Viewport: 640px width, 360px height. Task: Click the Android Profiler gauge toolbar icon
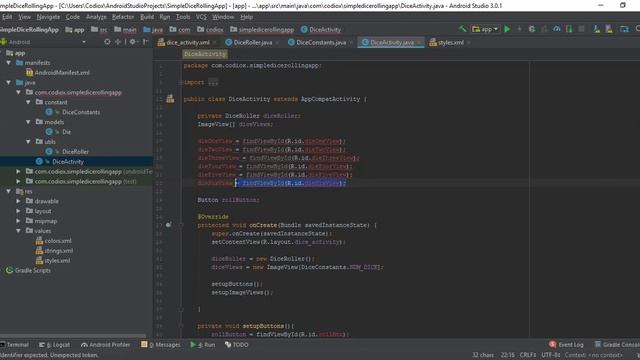point(557,29)
